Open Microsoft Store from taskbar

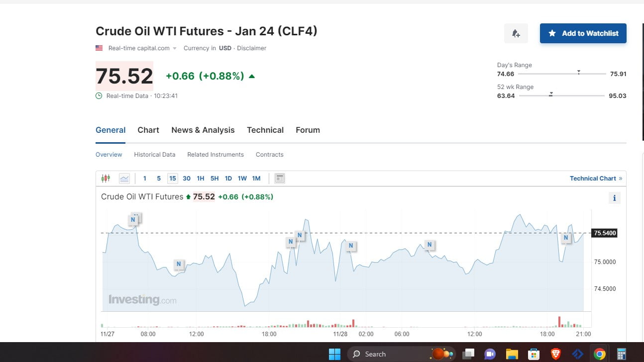(534, 354)
